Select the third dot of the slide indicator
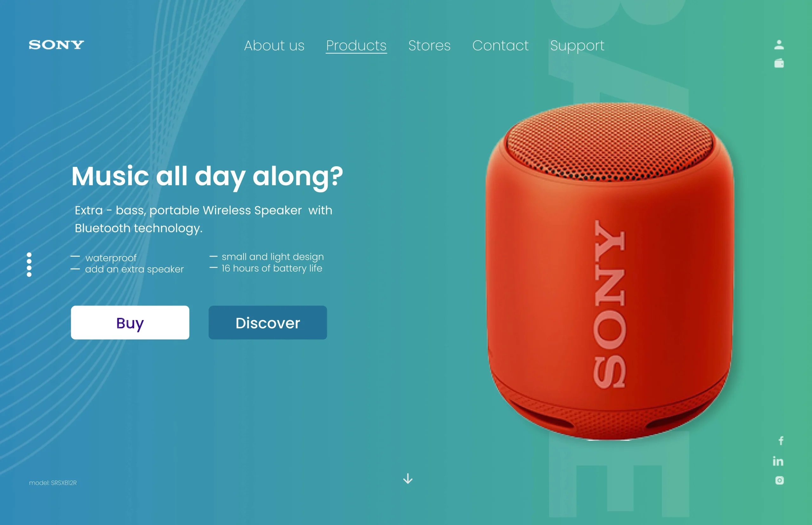Viewport: 812px width, 525px height. (29, 268)
